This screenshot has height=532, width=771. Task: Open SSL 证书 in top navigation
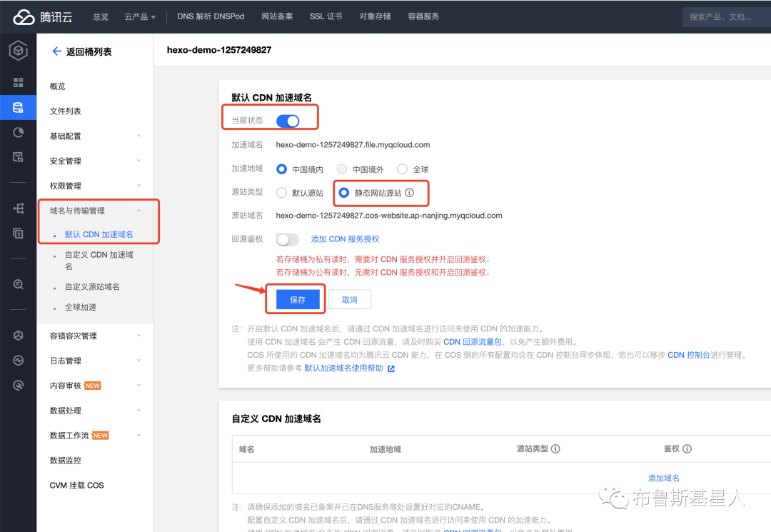(326, 16)
